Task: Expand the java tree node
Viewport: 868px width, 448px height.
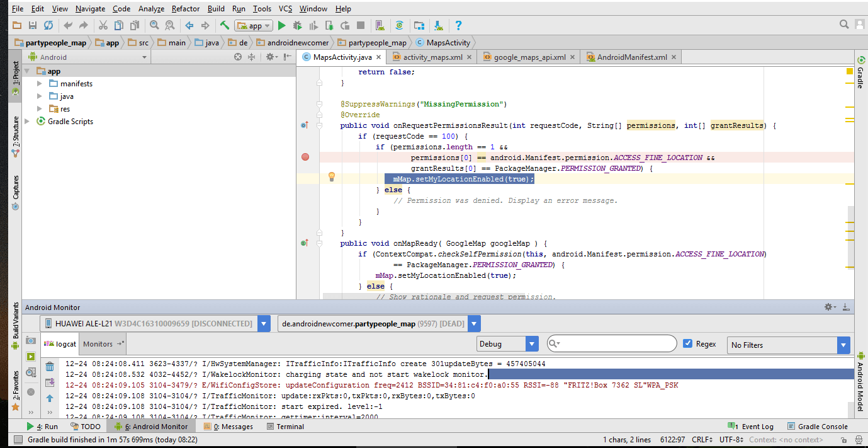Action: coord(40,96)
